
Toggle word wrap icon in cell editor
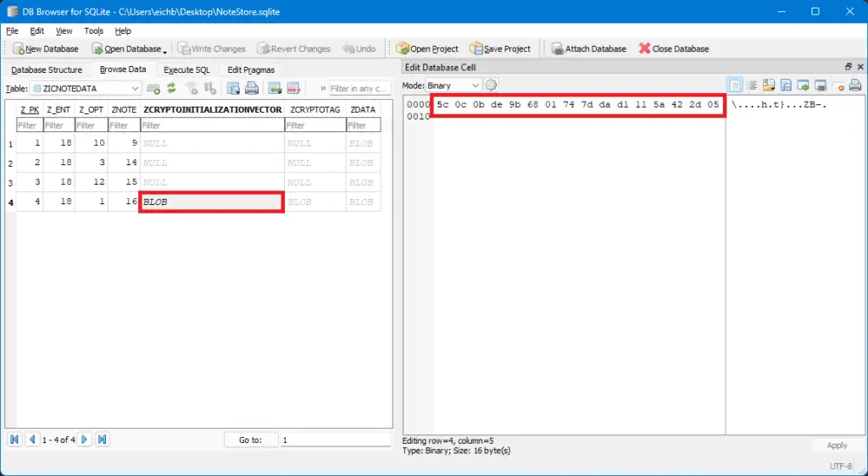coord(753,86)
